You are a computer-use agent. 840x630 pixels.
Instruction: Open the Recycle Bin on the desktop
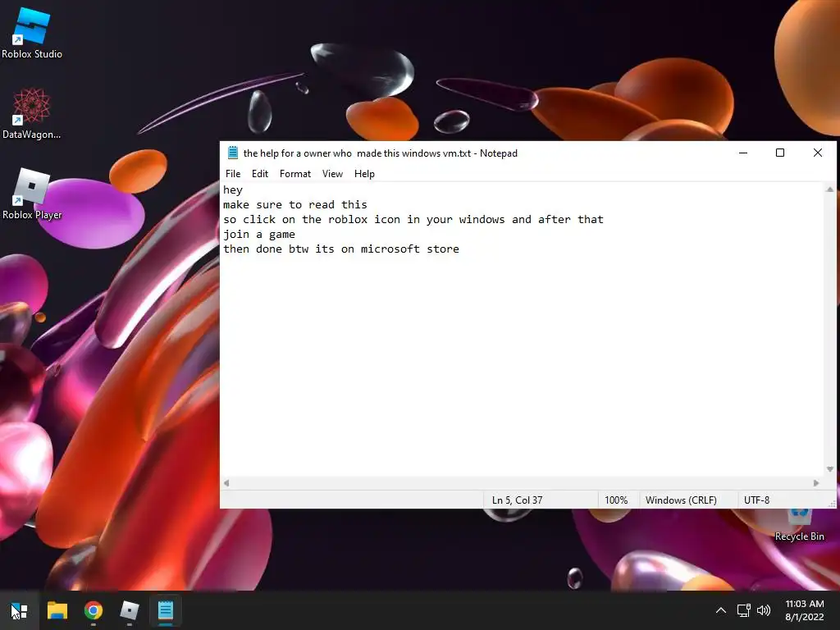(x=799, y=525)
